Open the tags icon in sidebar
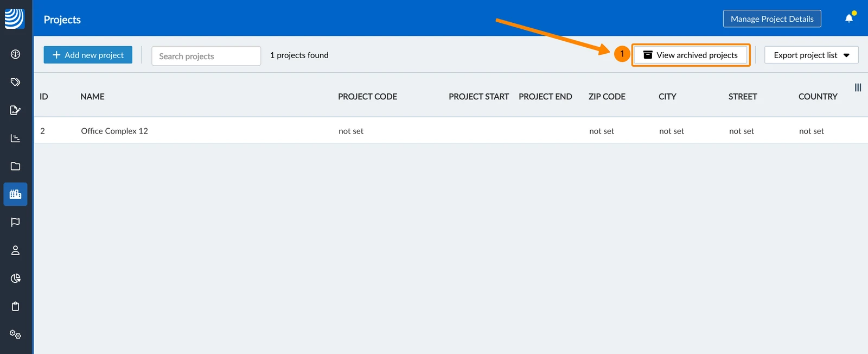The width and height of the screenshot is (868, 354). [15, 82]
